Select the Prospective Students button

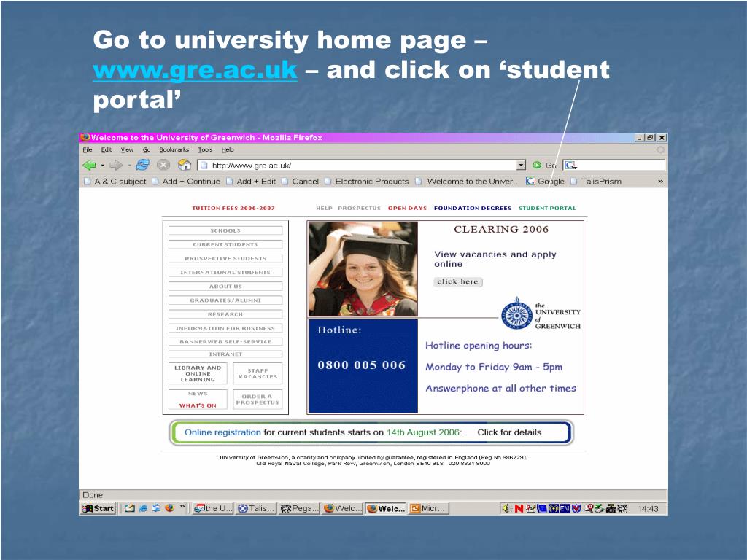pos(225,258)
